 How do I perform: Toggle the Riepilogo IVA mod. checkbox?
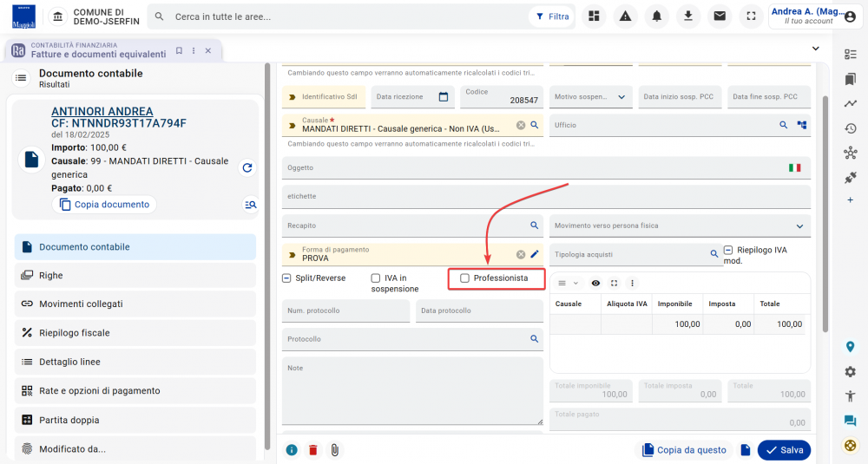pyautogui.click(x=728, y=250)
